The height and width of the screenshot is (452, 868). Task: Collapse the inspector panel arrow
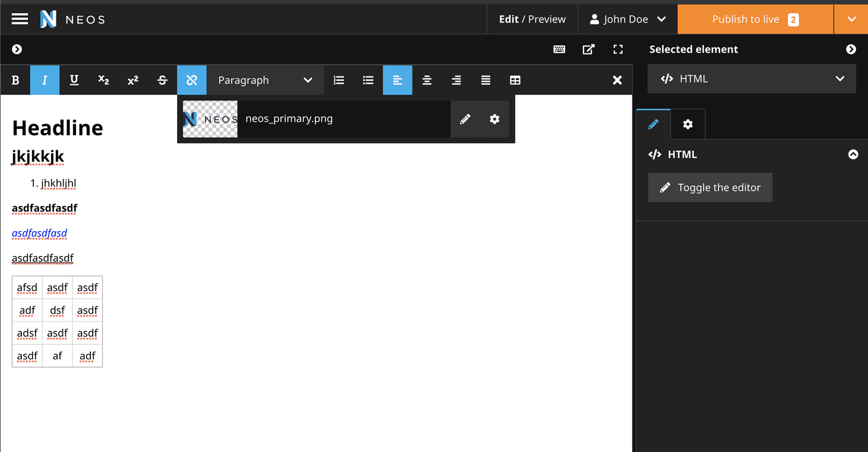pos(851,49)
